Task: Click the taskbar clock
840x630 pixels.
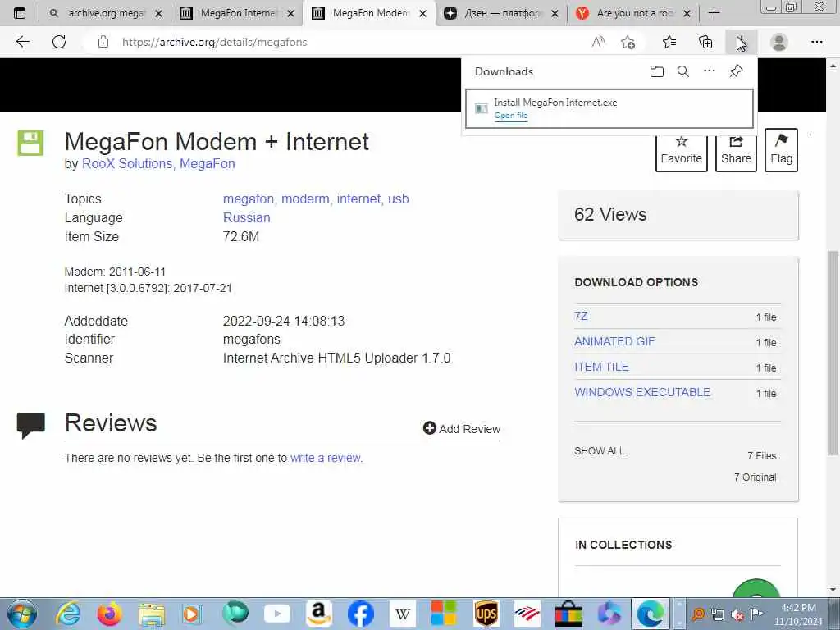Action: [x=798, y=614]
